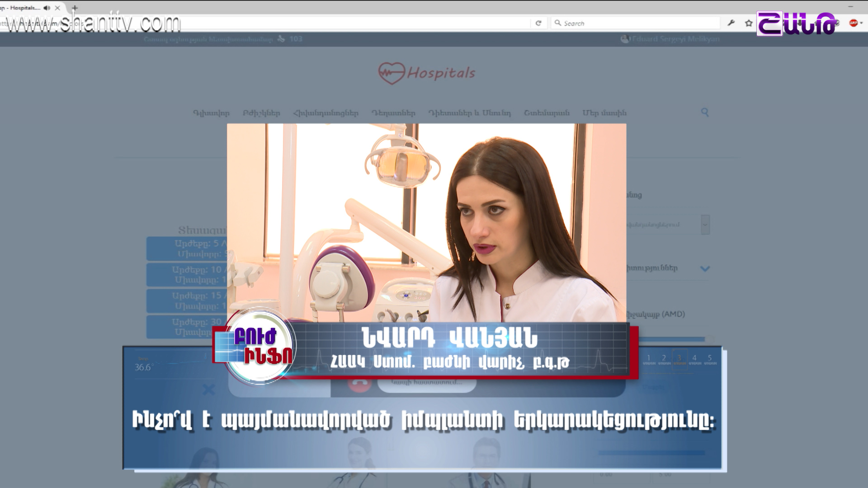This screenshot has width=868, height=488.
Task: Click the 103 emergency number
Action: click(296, 39)
